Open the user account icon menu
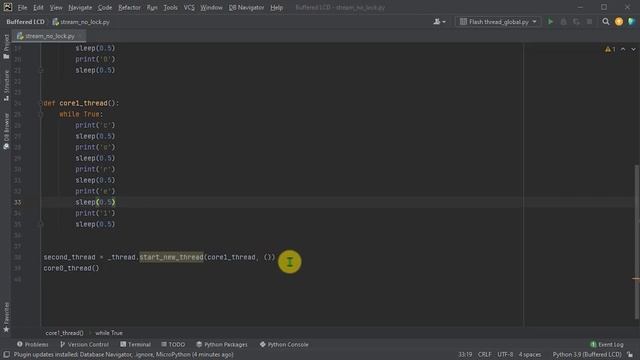The width and height of the screenshot is (640, 360). [439, 22]
